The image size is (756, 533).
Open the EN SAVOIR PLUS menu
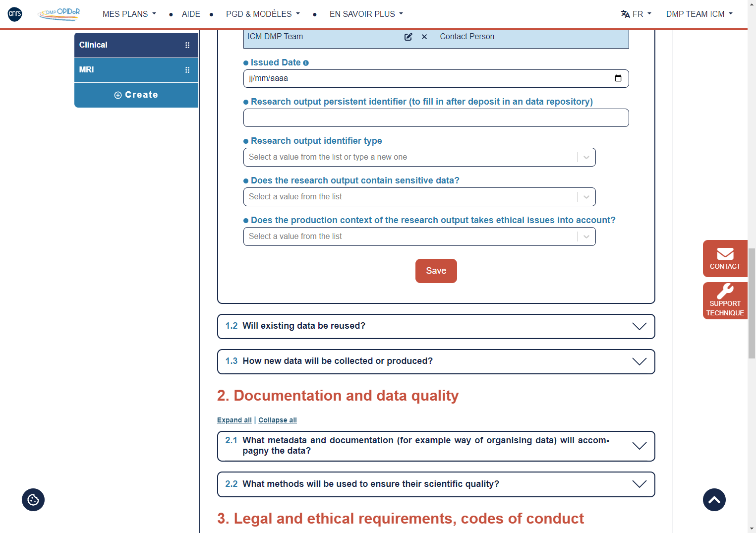point(366,14)
